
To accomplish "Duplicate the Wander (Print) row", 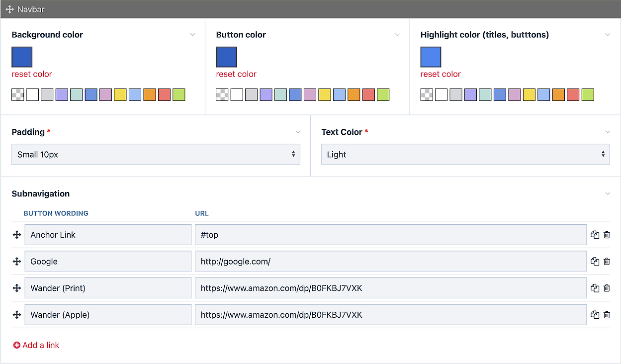I will click(595, 288).
